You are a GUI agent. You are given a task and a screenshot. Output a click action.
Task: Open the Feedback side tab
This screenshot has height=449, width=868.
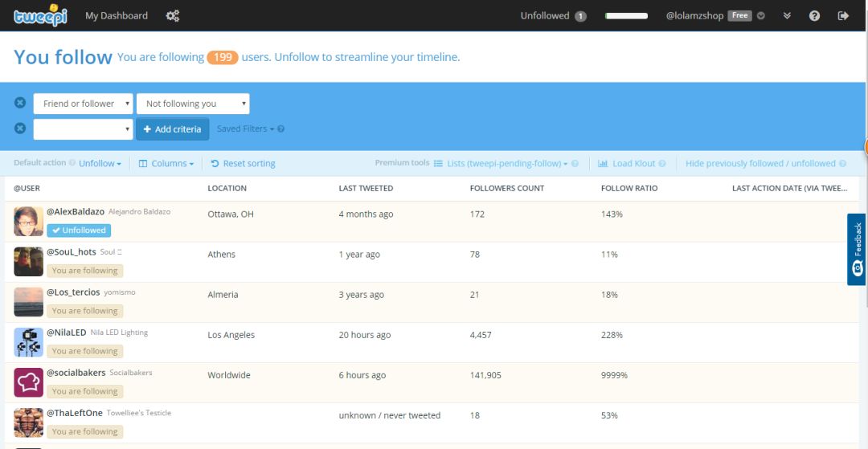tap(857, 249)
